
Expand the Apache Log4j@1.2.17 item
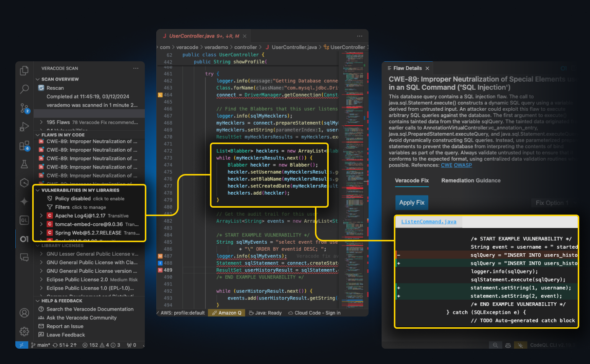41,216
